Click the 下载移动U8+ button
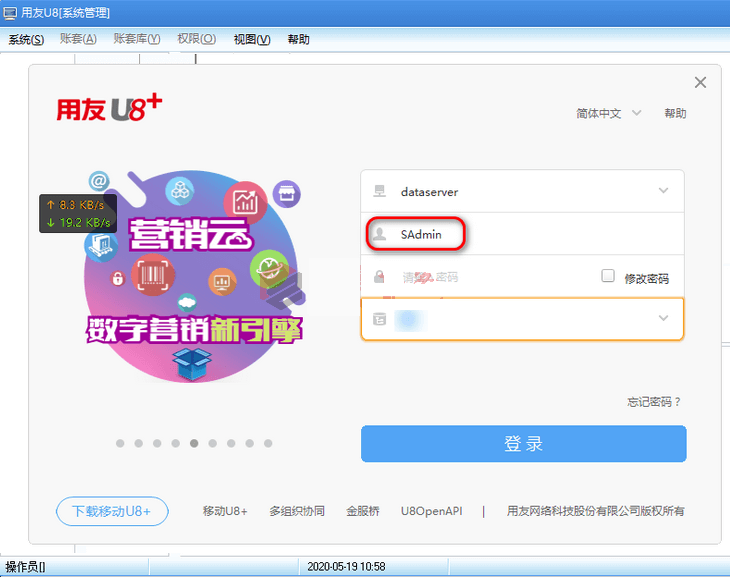Viewport: 730px width, 577px height. click(x=112, y=511)
